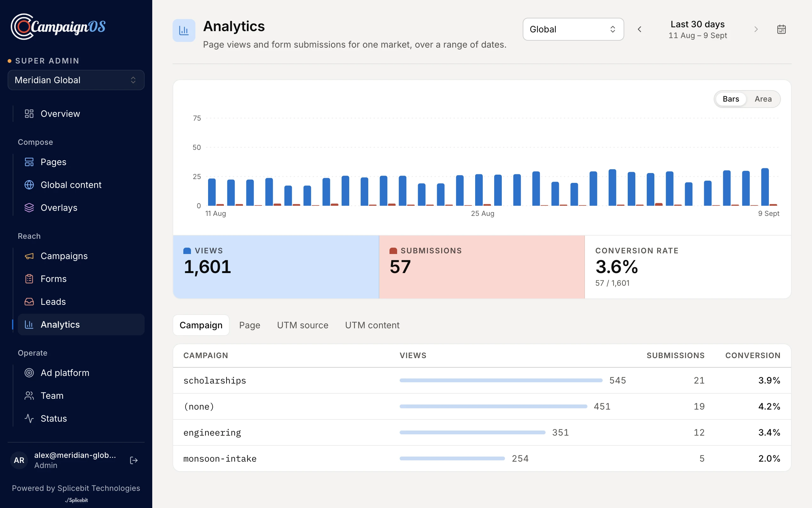Click the Analytics bar chart sidebar icon
812x508 pixels.
click(x=29, y=324)
